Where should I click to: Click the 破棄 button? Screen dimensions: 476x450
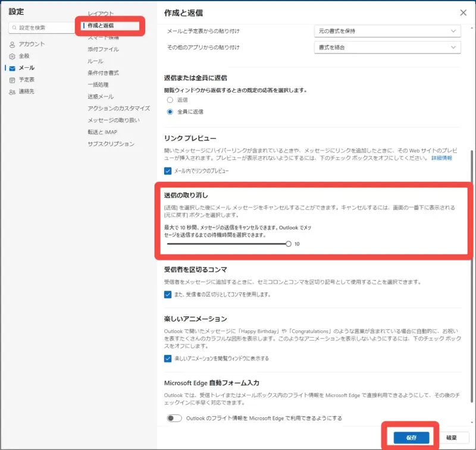pyautogui.click(x=452, y=438)
